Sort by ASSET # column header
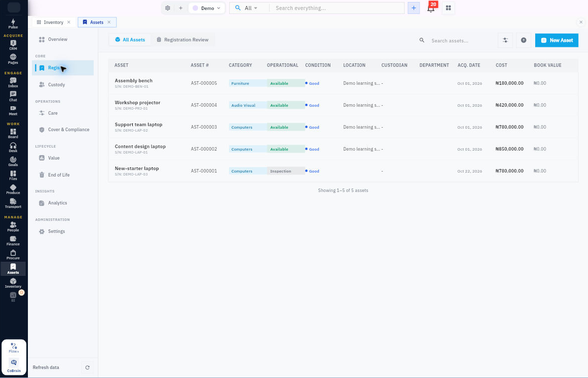This screenshot has width=588, height=378. coord(199,65)
